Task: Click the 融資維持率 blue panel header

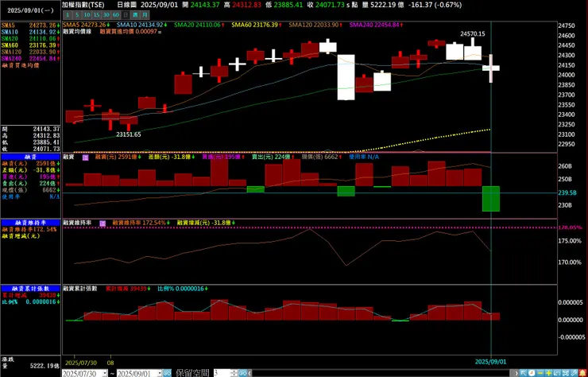Action: [30, 223]
